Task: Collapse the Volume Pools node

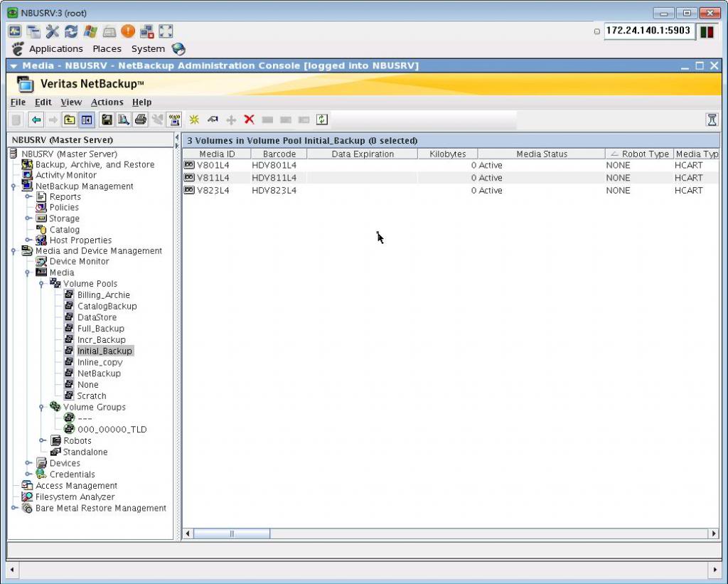Action: coord(41,284)
